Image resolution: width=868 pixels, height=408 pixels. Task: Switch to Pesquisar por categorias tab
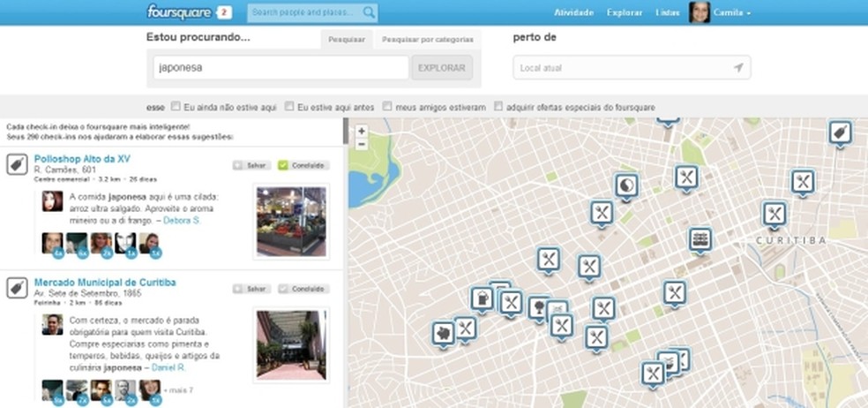coord(427,40)
